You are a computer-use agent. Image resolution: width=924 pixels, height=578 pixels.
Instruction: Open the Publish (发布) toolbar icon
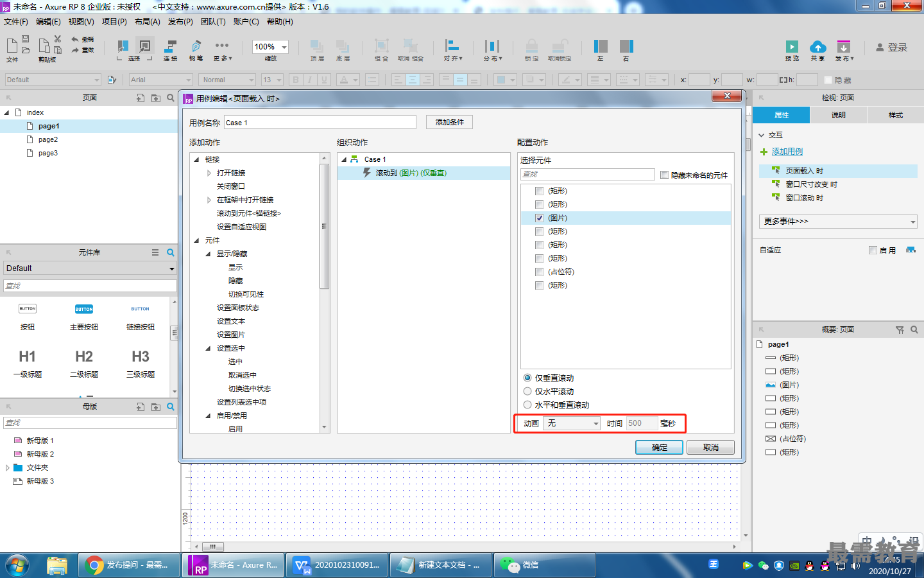(x=844, y=47)
